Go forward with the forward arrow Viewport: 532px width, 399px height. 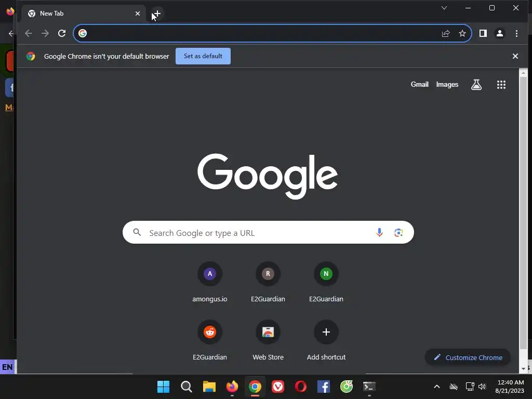point(45,33)
